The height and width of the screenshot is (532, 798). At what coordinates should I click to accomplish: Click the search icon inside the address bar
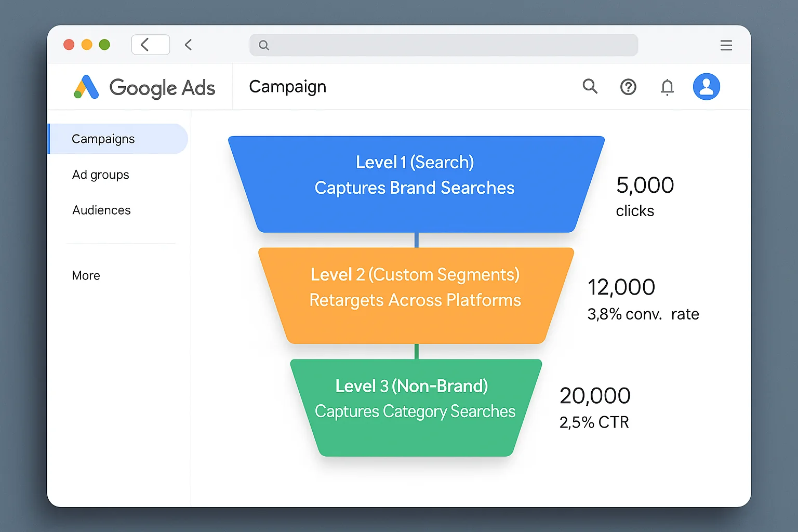pyautogui.click(x=264, y=45)
